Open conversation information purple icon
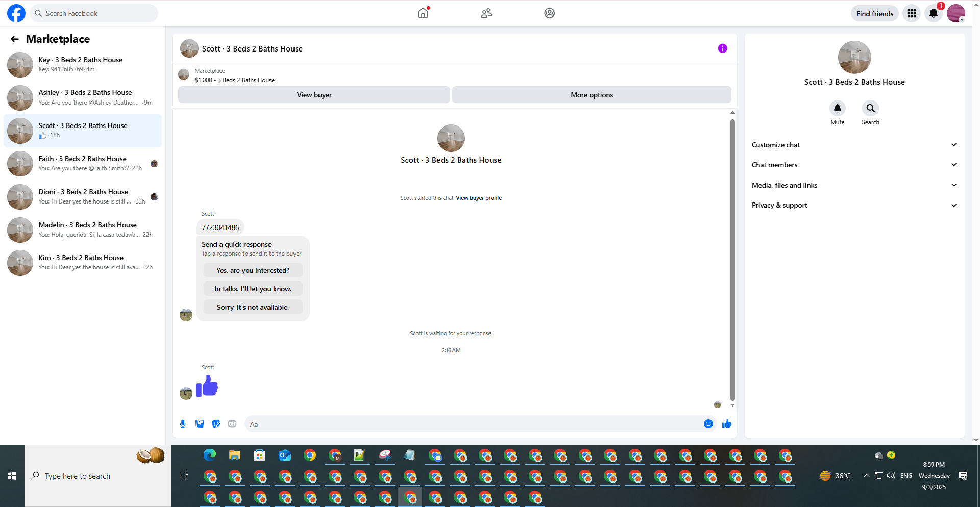The height and width of the screenshot is (507, 980). 722,48
